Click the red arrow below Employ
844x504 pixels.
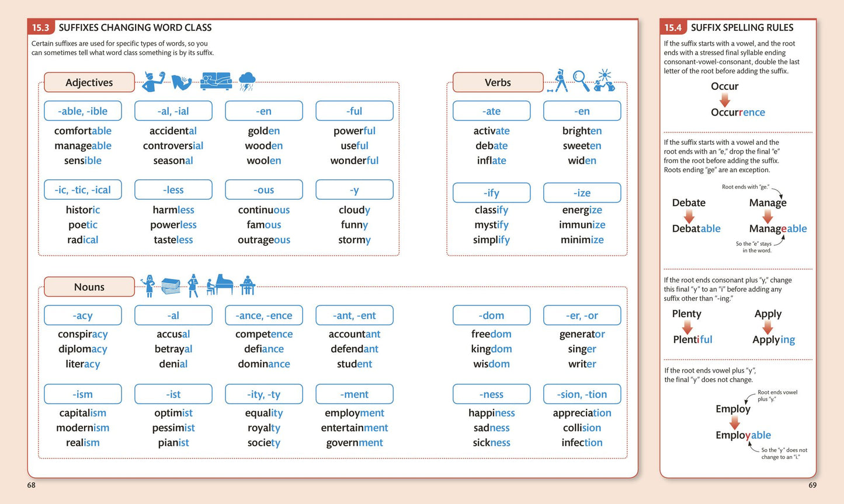pyautogui.click(x=734, y=422)
